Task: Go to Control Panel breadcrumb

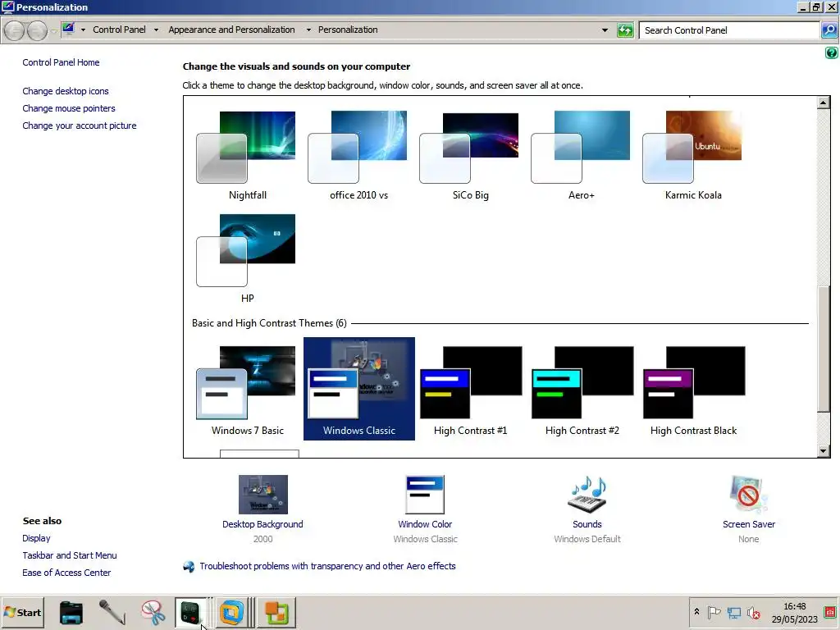Action: (x=119, y=30)
